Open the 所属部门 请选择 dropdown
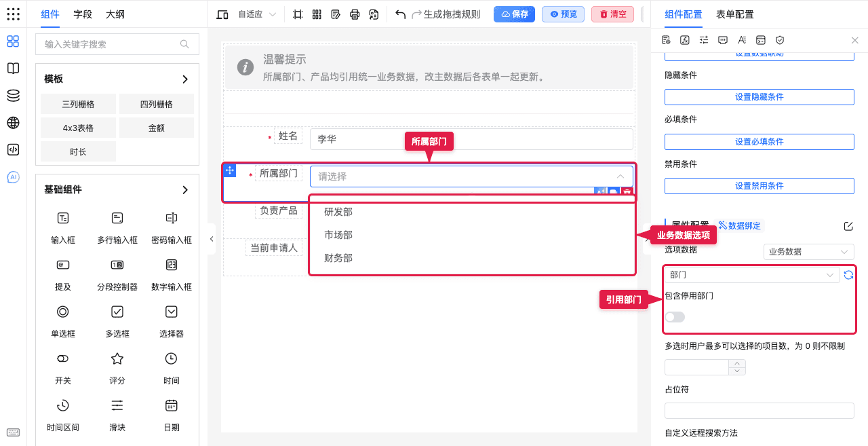The height and width of the screenshot is (446, 868). pyautogui.click(x=471, y=176)
